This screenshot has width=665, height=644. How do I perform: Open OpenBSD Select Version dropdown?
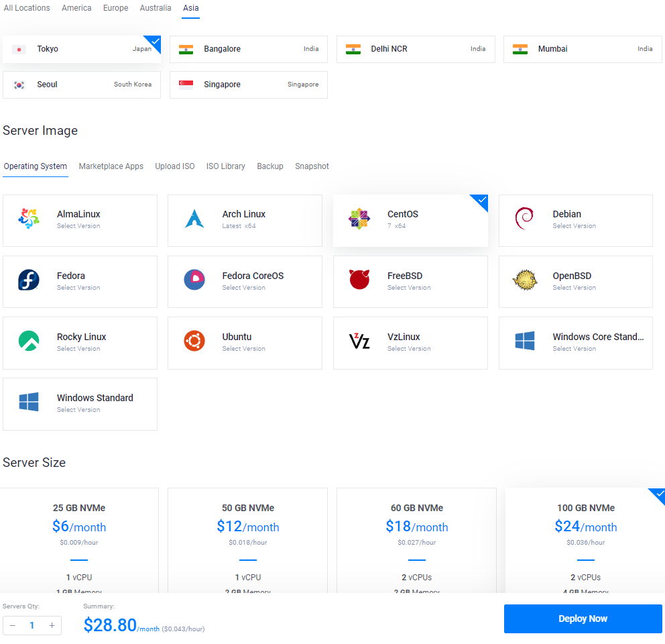tap(575, 288)
